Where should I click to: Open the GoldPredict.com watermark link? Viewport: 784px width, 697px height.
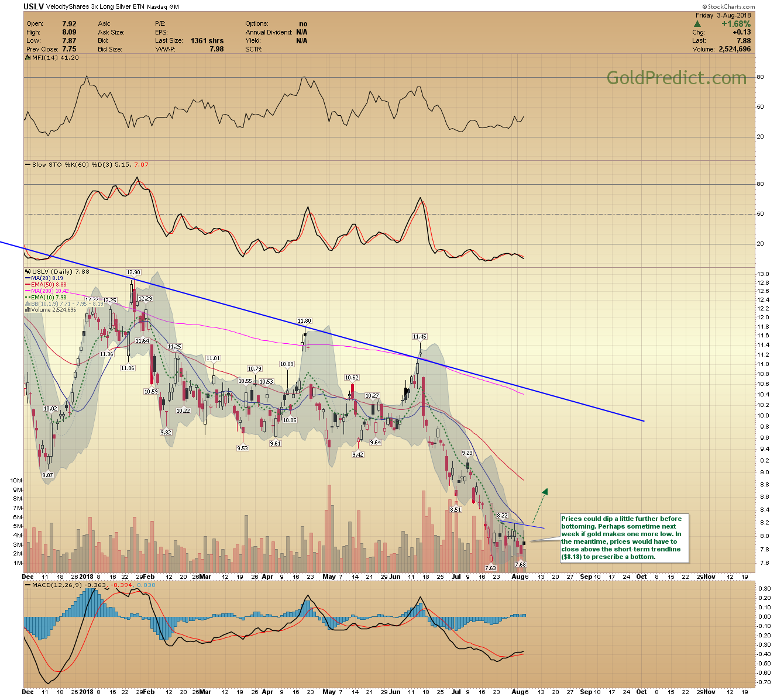[x=676, y=78]
